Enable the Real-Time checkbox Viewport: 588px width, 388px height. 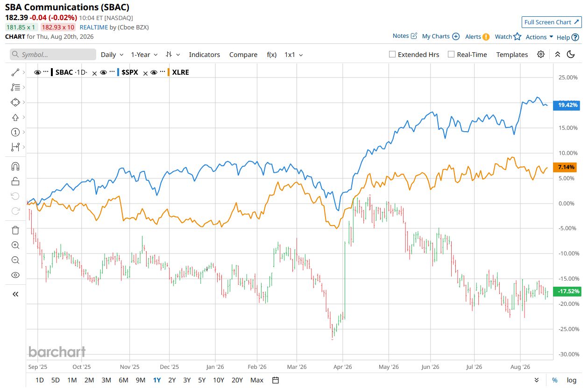(x=451, y=54)
